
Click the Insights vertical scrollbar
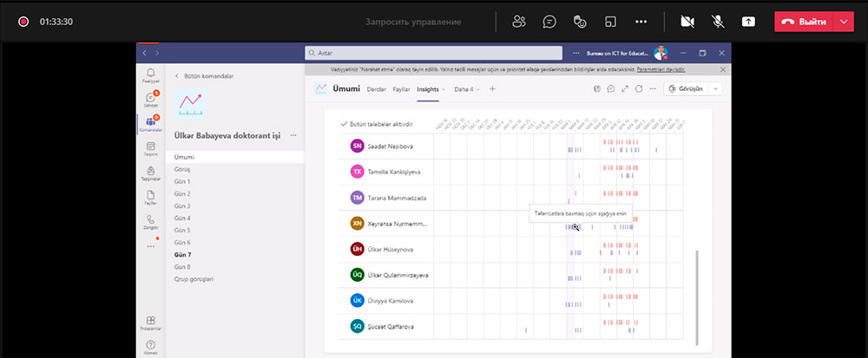697,297
